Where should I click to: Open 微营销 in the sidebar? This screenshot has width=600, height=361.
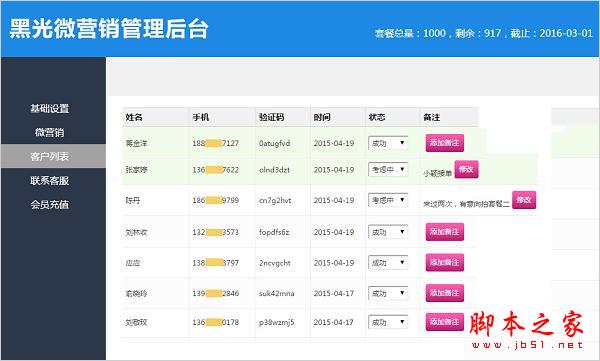click(50, 132)
